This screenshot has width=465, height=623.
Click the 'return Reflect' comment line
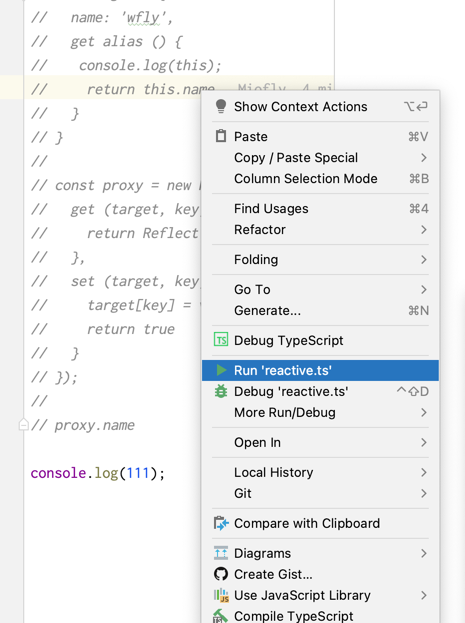pyautogui.click(x=115, y=233)
